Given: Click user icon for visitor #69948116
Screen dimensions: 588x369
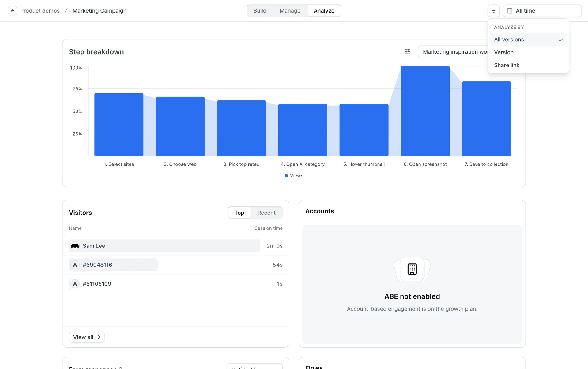Looking at the screenshot, I should 75,265.
